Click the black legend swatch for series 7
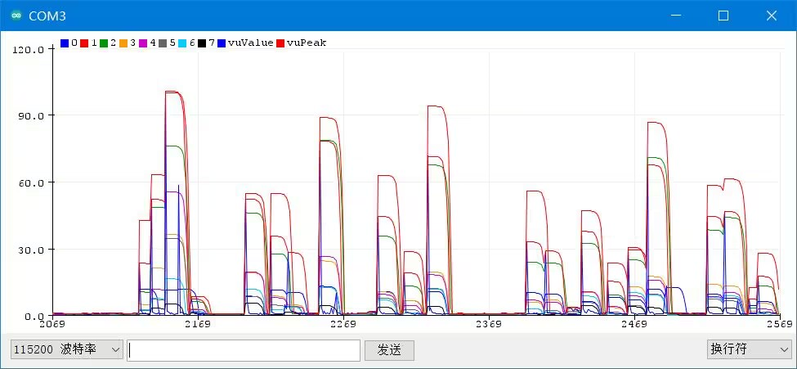Viewport: 797px width, 369px height. 202,44
